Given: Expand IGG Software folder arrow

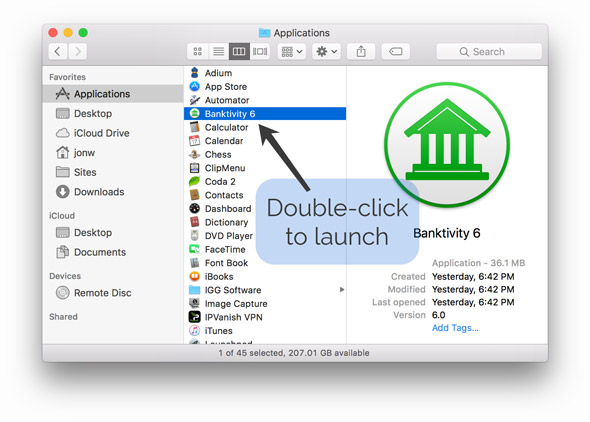Looking at the screenshot, I should 342,290.
